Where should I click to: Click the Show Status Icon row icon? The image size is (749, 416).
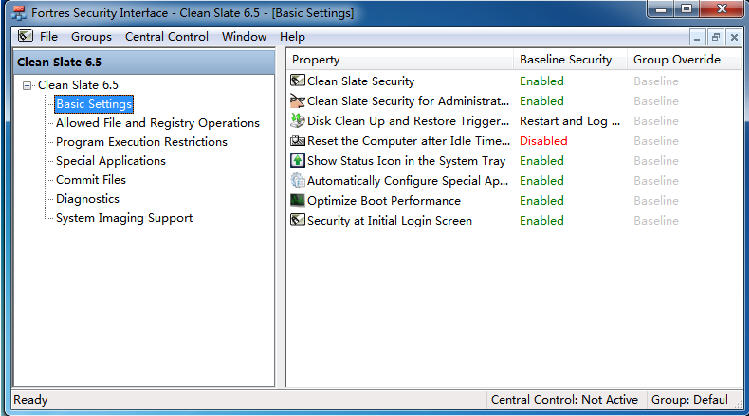coord(297,161)
